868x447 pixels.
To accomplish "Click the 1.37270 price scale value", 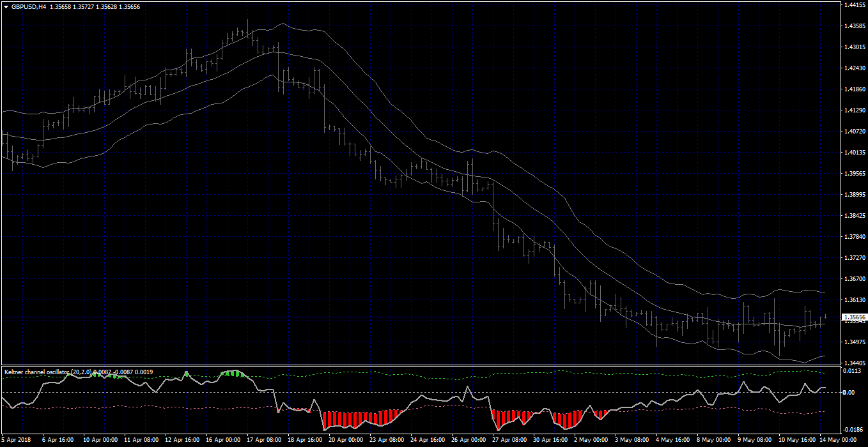I will tap(854, 258).
